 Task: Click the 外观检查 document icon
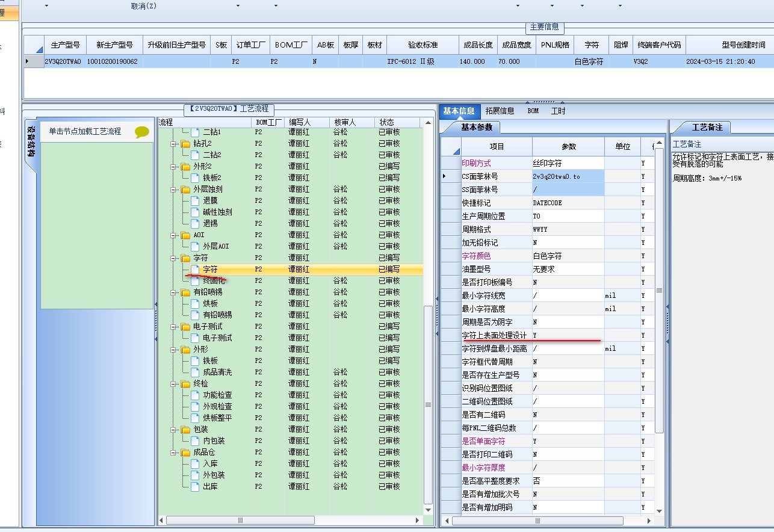(x=195, y=407)
